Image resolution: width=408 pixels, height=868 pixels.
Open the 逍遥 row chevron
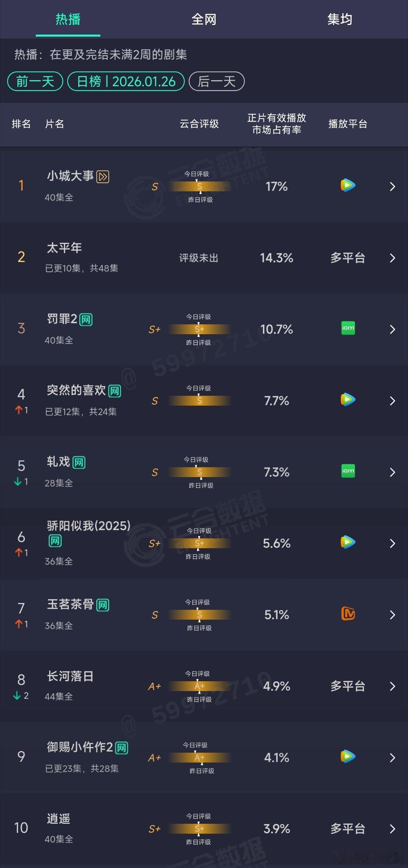(x=393, y=828)
